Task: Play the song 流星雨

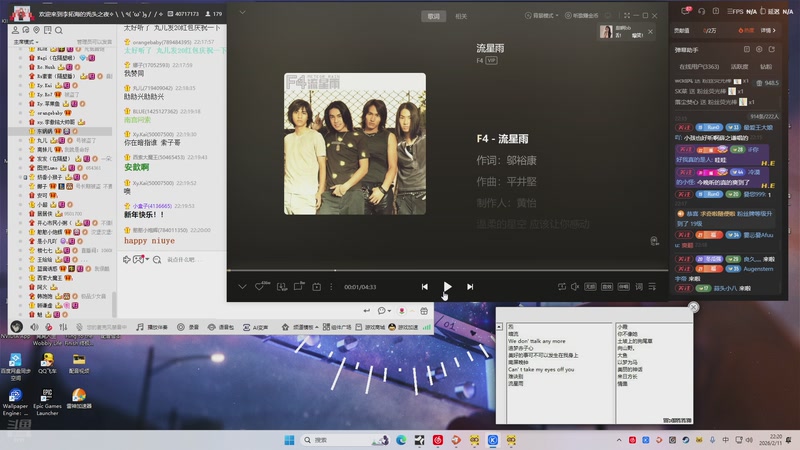Action: coord(447,287)
